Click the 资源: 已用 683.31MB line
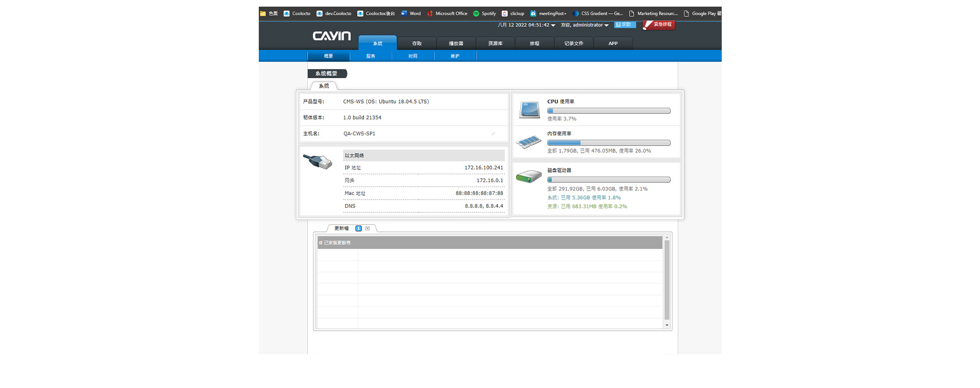Image resolution: width=980 pixels, height=388 pixels. click(x=587, y=206)
